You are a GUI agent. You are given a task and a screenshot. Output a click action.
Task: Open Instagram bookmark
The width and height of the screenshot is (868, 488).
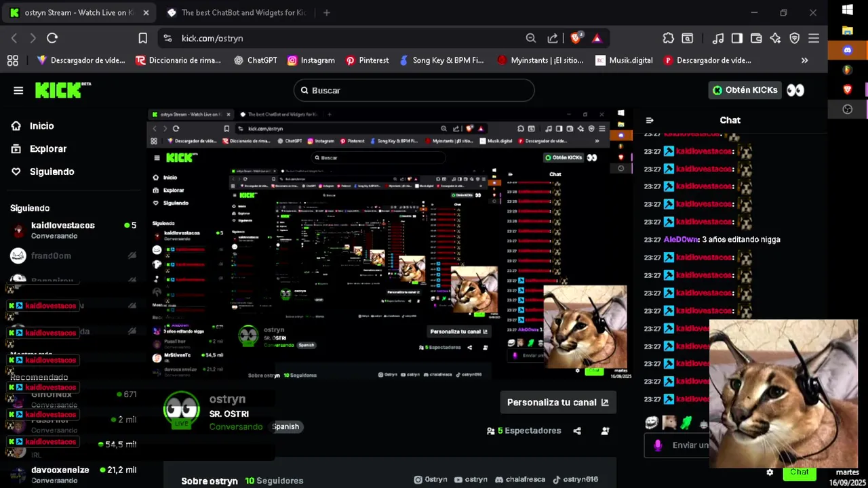(311, 60)
